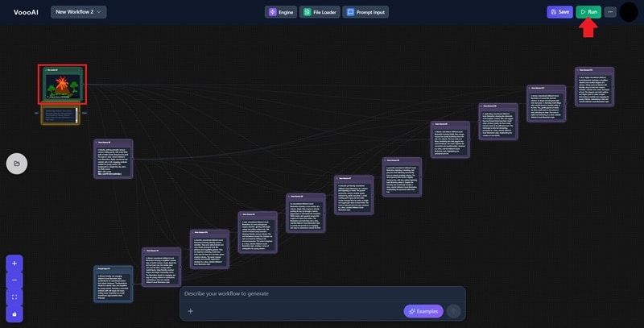This screenshot has height=328, width=644.
Task: Select the green File Loader node header
Action: point(63,70)
